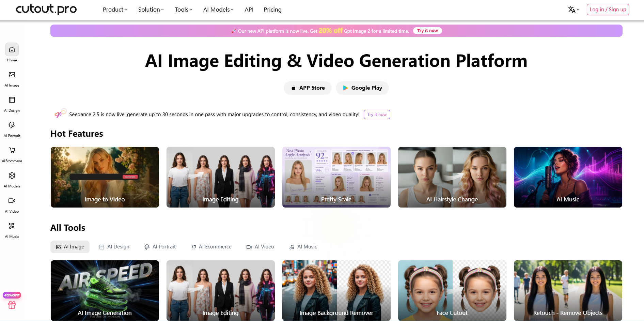Open the API menu item
This screenshot has width=644, height=321.
click(249, 10)
